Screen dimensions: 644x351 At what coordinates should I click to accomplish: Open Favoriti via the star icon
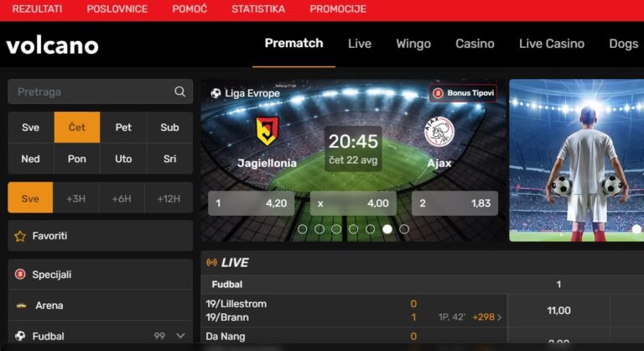(x=20, y=236)
